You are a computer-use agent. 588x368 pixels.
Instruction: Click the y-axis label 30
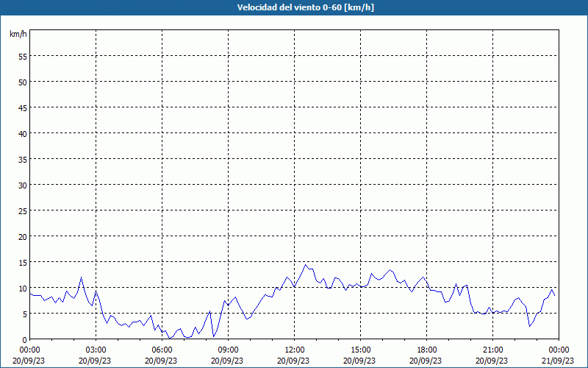[x=23, y=185]
